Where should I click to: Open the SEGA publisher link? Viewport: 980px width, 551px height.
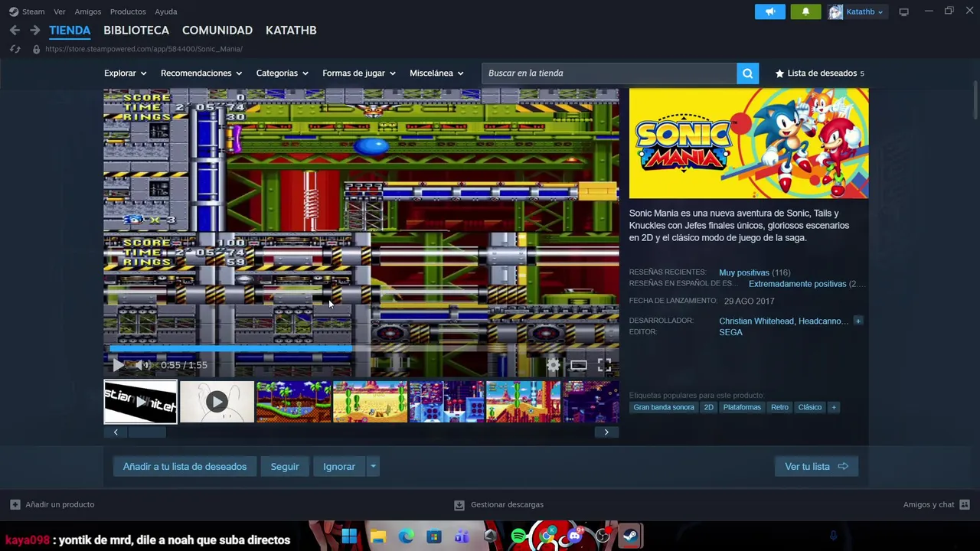(x=730, y=332)
